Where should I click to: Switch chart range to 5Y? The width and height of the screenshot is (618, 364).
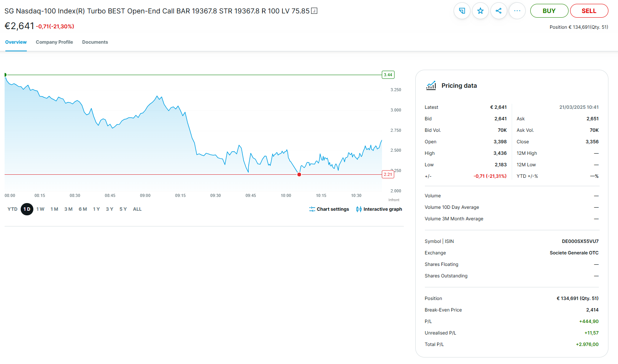(x=123, y=209)
